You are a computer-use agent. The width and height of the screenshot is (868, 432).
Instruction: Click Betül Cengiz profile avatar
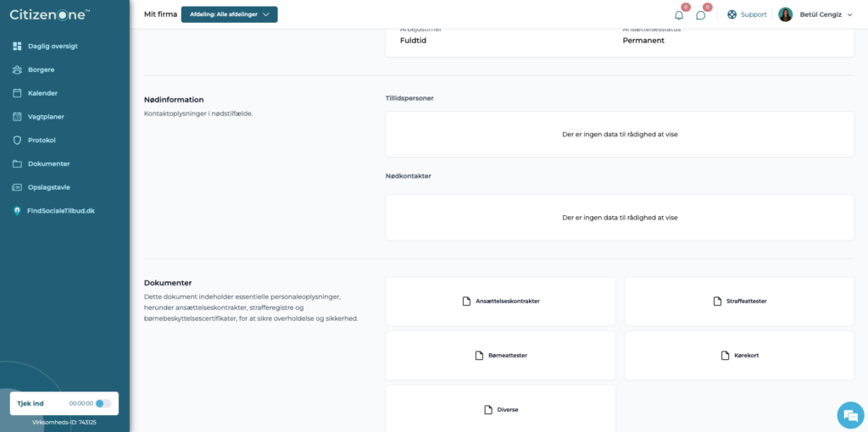tap(785, 14)
